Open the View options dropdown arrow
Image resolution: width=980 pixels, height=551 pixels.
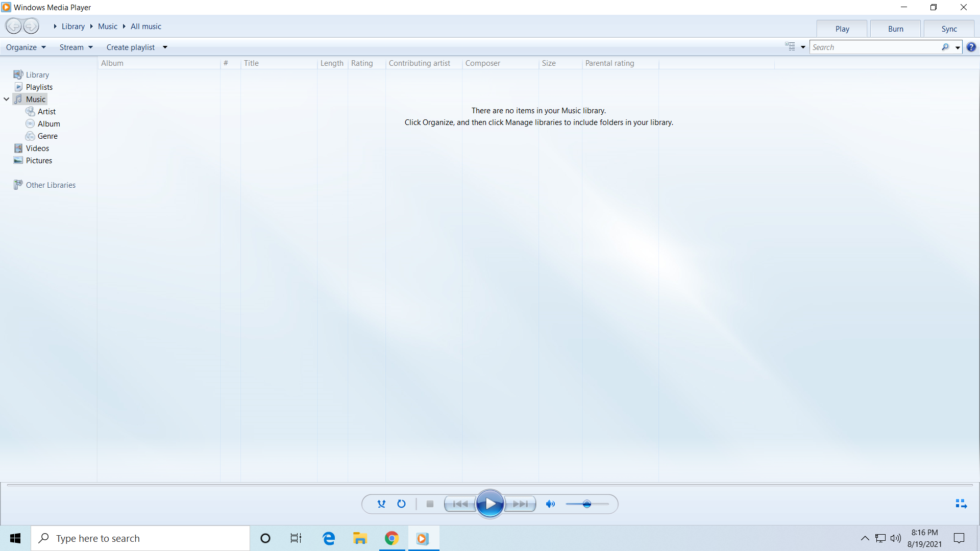803,47
